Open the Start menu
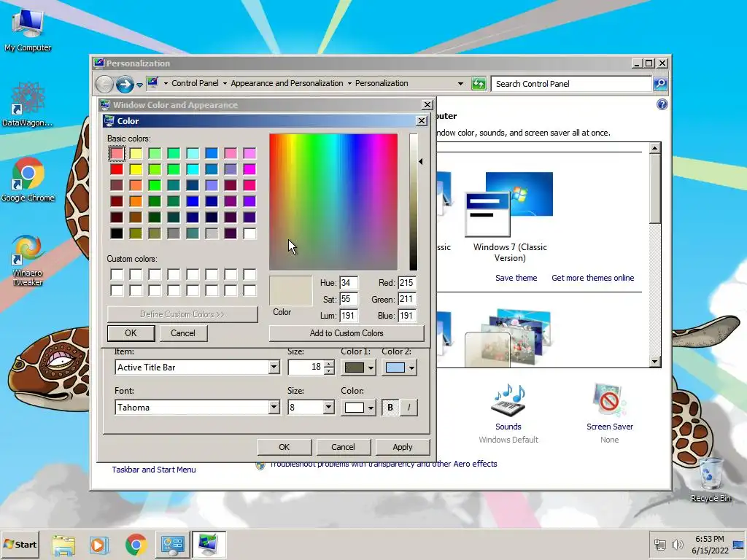The image size is (747, 560). click(20, 544)
